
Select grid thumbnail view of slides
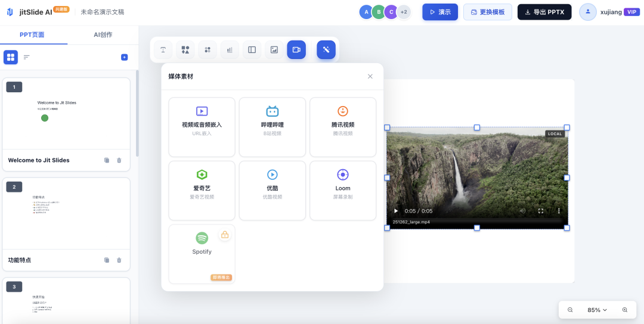point(11,57)
